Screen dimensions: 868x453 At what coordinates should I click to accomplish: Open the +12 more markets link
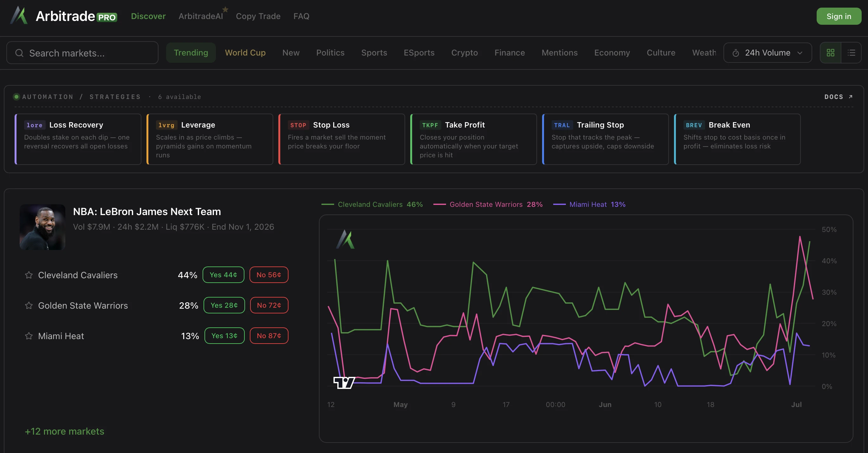(x=64, y=431)
